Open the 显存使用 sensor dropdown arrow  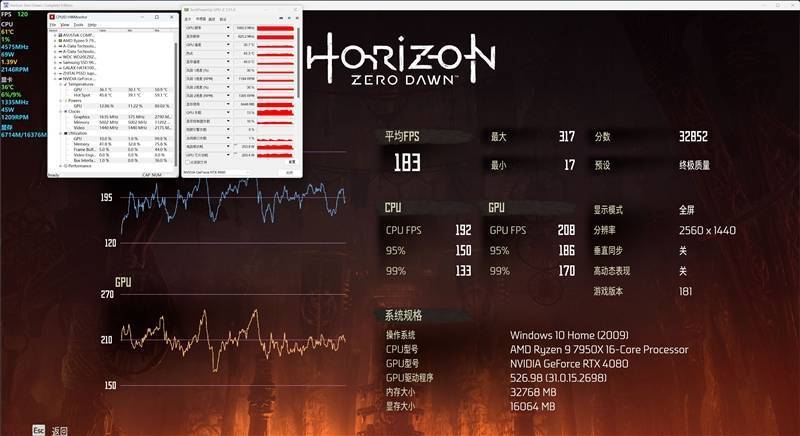[x=228, y=104]
